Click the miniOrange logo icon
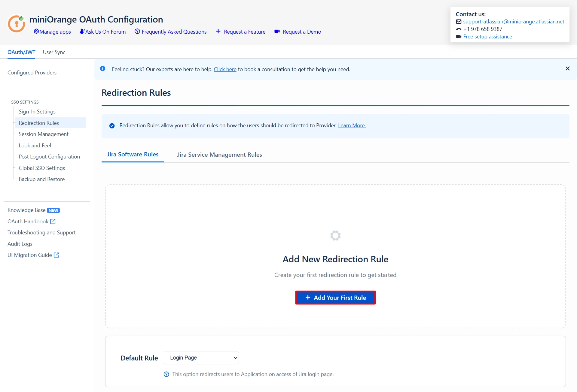The height and width of the screenshot is (392, 577). click(17, 23)
